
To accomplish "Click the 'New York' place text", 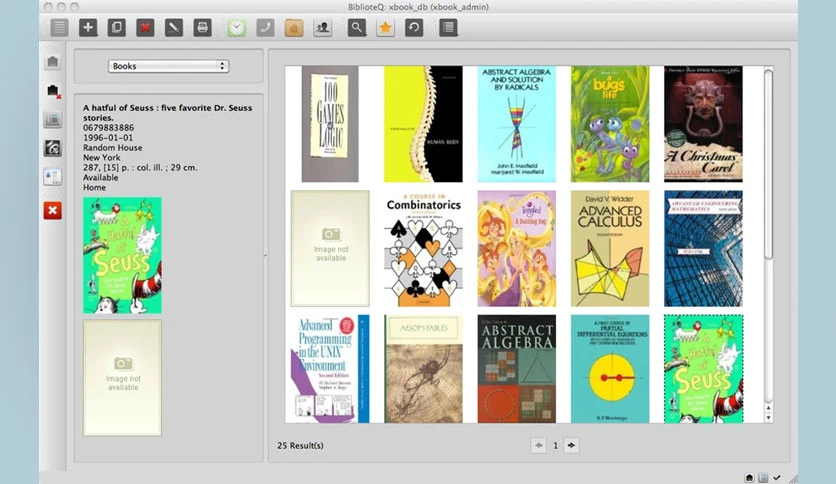I will click(101, 158).
